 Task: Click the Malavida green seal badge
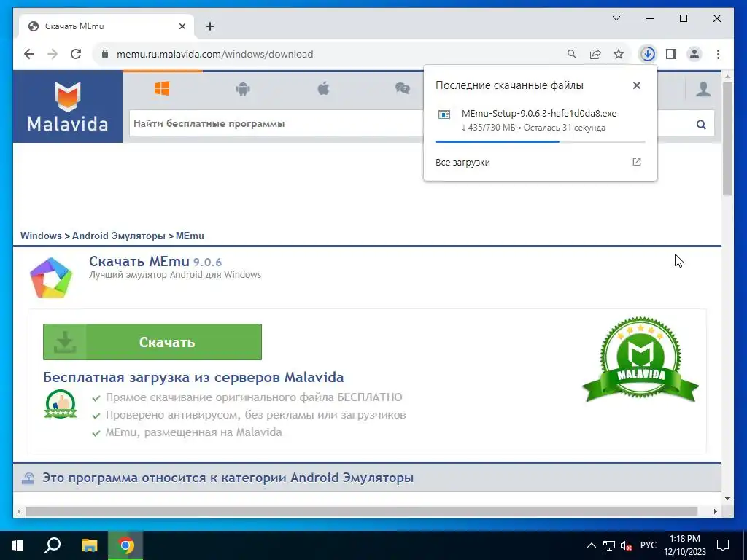tap(640, 360)
